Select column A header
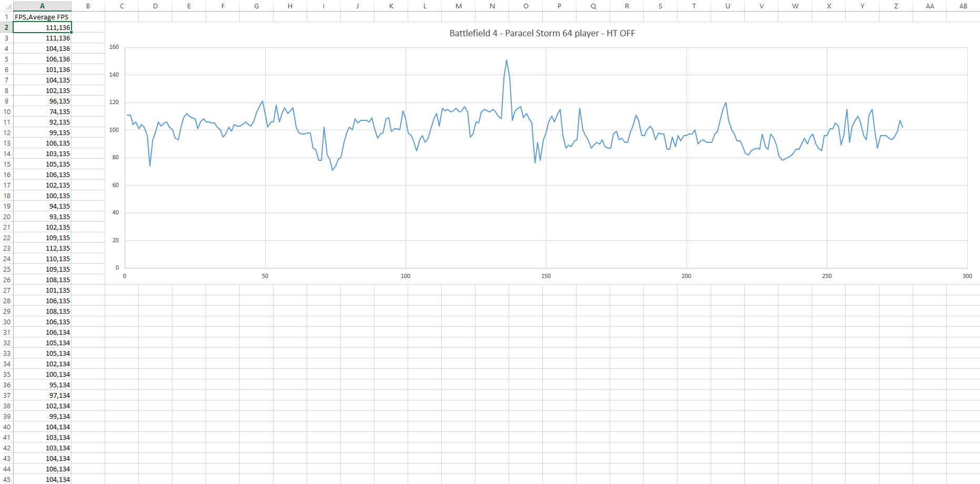980x484 pixels. (42, 6)
